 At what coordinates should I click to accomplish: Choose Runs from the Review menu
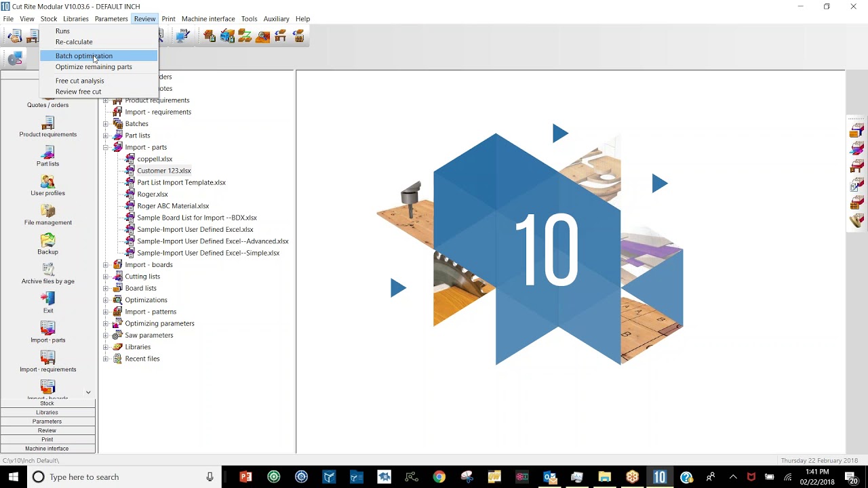[98, 31]
